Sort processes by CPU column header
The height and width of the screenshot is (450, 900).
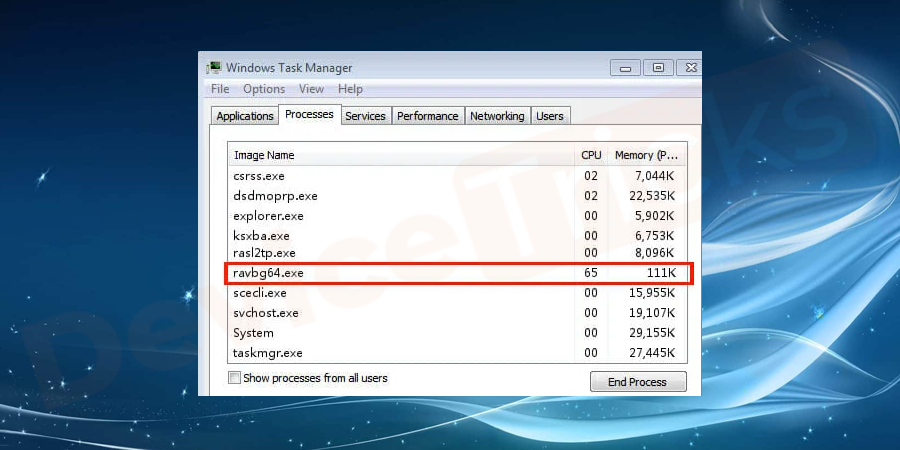591,155
